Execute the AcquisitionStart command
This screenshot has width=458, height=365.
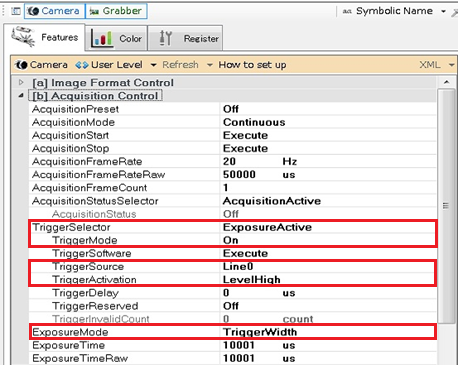tap(245, 135)
